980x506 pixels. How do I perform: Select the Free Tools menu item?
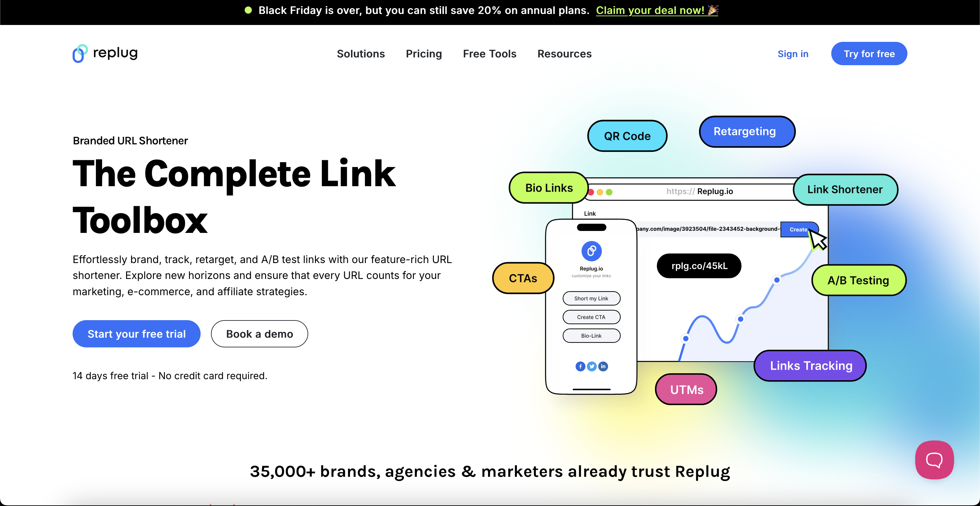[x=489, y=54]
